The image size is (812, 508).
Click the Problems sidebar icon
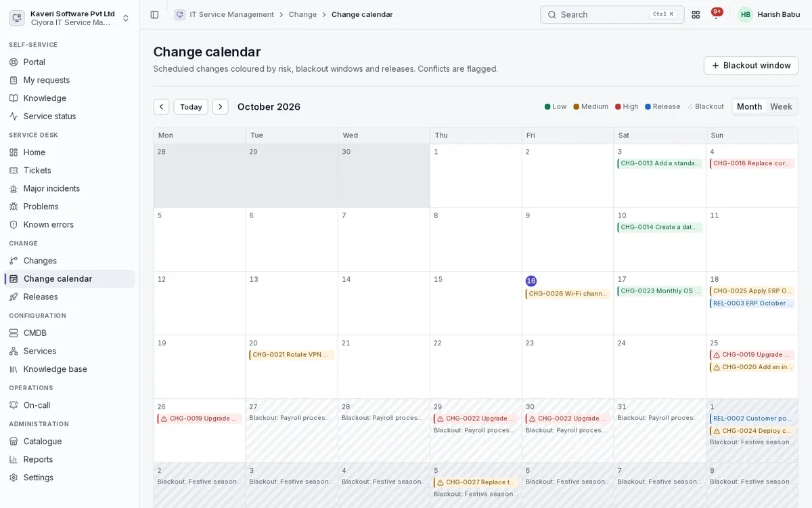pyautogui.click(x=14, y=207)
